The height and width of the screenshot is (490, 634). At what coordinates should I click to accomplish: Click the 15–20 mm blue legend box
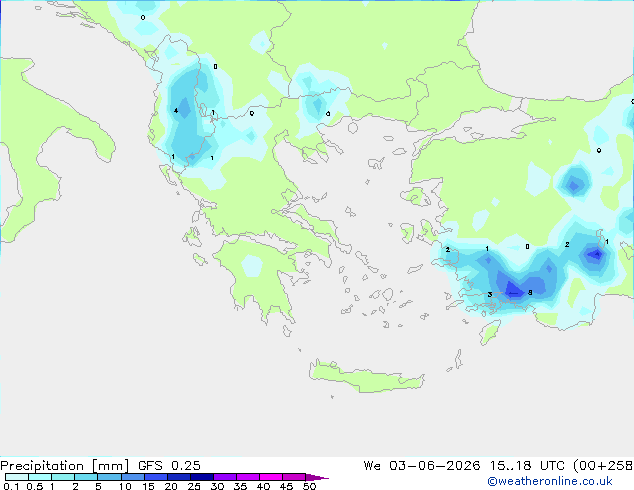[155, 477]
